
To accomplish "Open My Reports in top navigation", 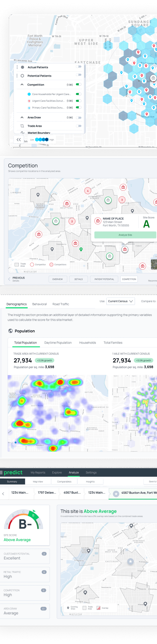I will tap(38, 472).
